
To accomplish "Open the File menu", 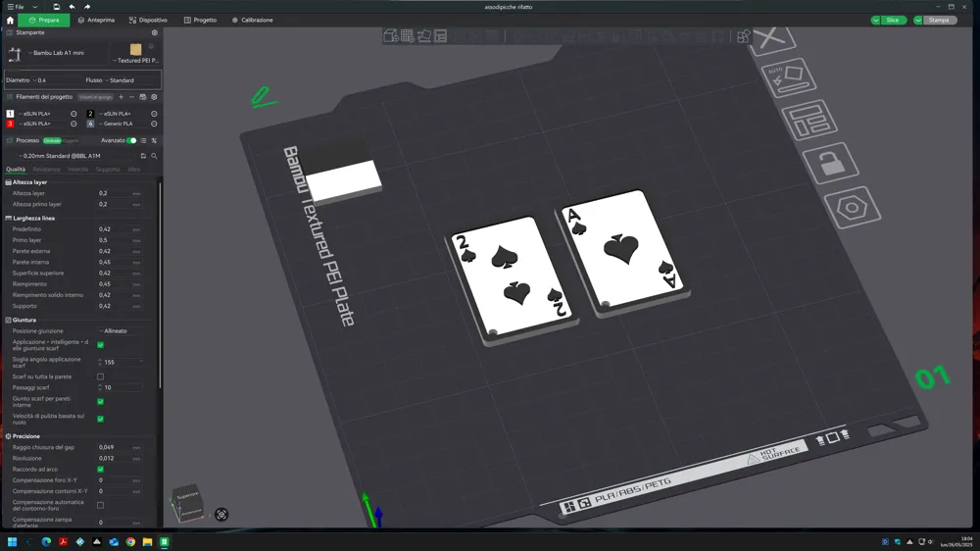I will pyautogui.click(x=16, y=7).
